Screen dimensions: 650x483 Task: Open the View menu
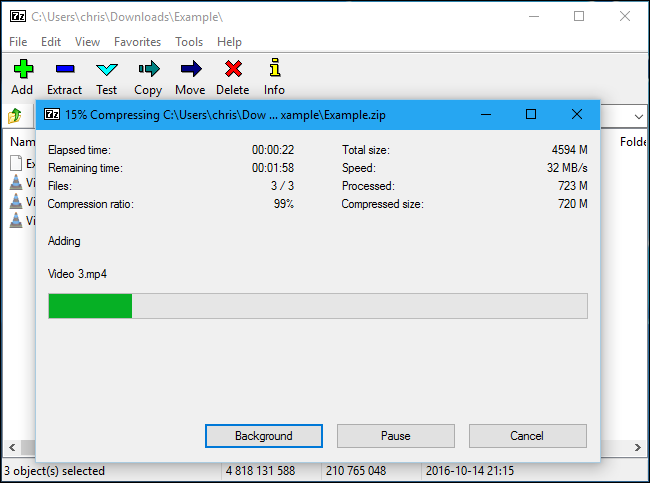click(x=87, y=42)
